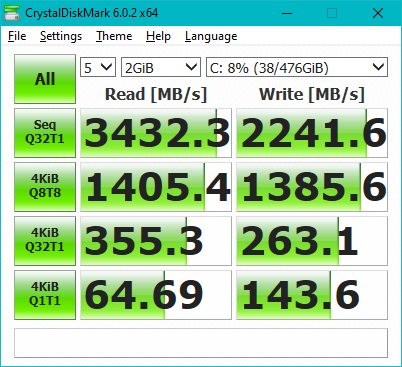The height and width of the screenshot is (367, 402).
Task: Start the 4KiB Q32T1 test
Action: click(x=45, y=241)
